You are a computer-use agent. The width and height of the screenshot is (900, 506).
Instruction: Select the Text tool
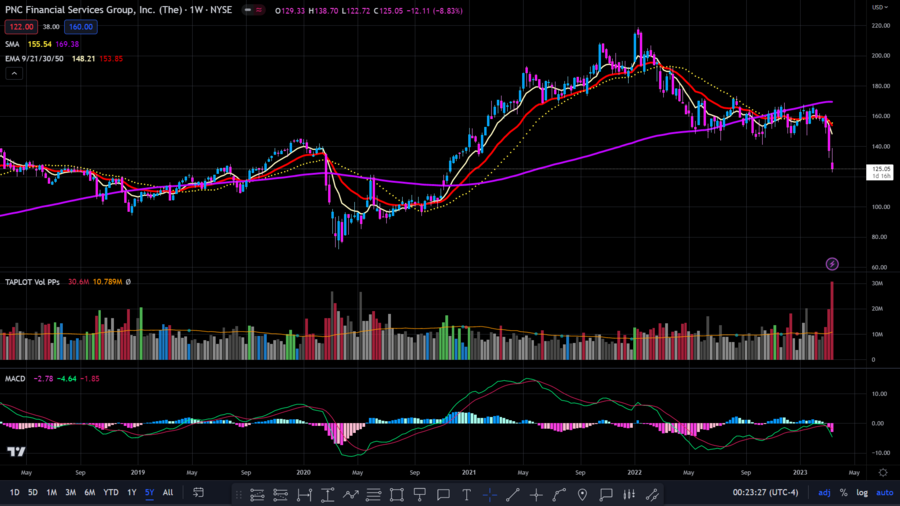pyautogui.click(x=466, y=495)
